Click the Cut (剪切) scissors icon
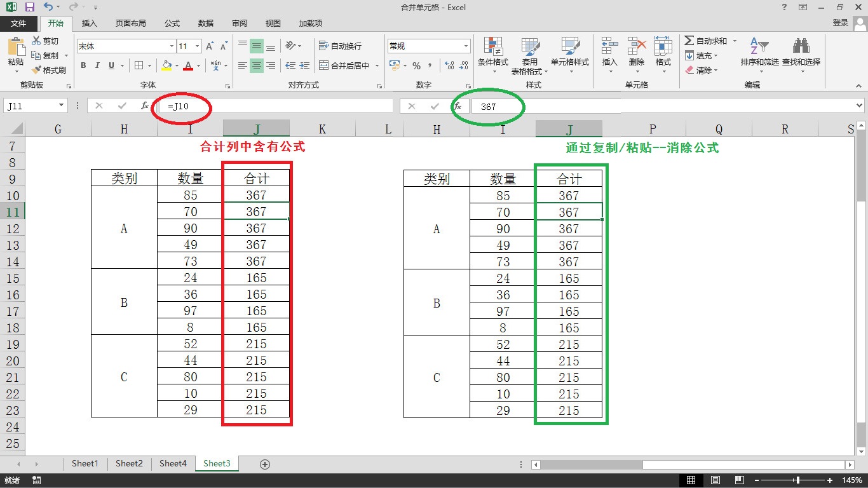 [37, 41]
